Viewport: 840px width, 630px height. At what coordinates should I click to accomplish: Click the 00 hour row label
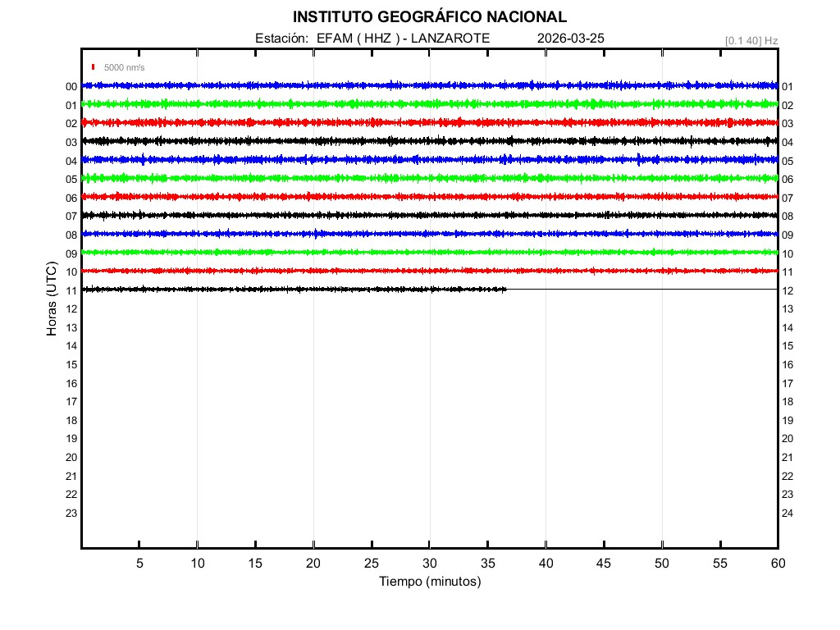pyautogui.click(x=71, y=87)
